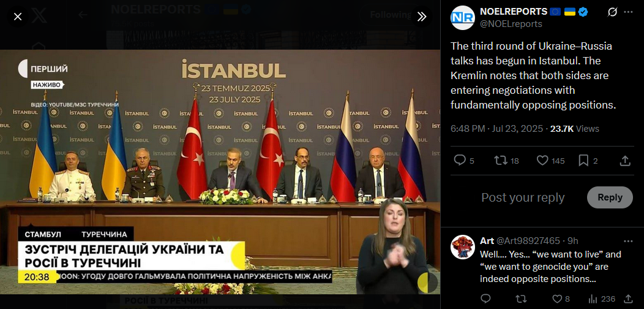The height and width of the screenshot is (309, 644).
Task: Reply to Art's comment
Action: pos(485,299)
